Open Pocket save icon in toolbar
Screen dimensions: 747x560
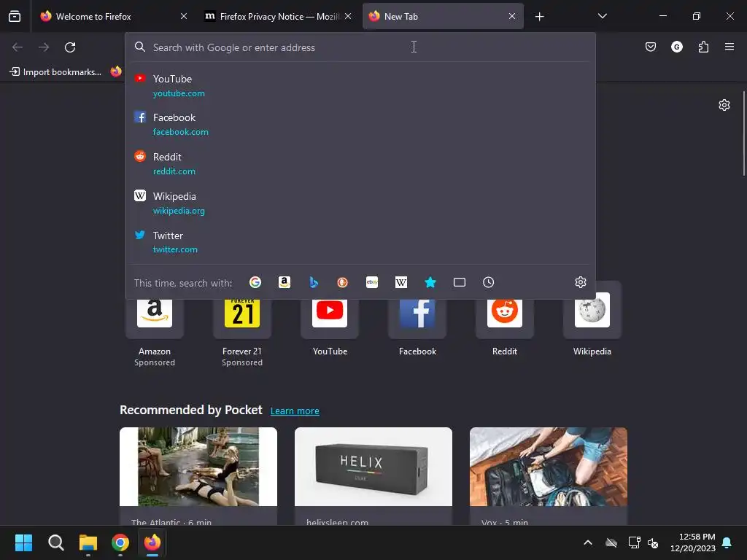pyautogui.click(x=650, y=47)
